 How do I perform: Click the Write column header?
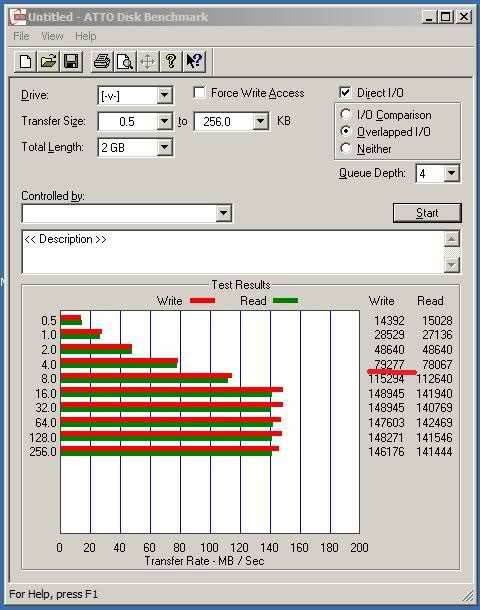coord(381,301)
